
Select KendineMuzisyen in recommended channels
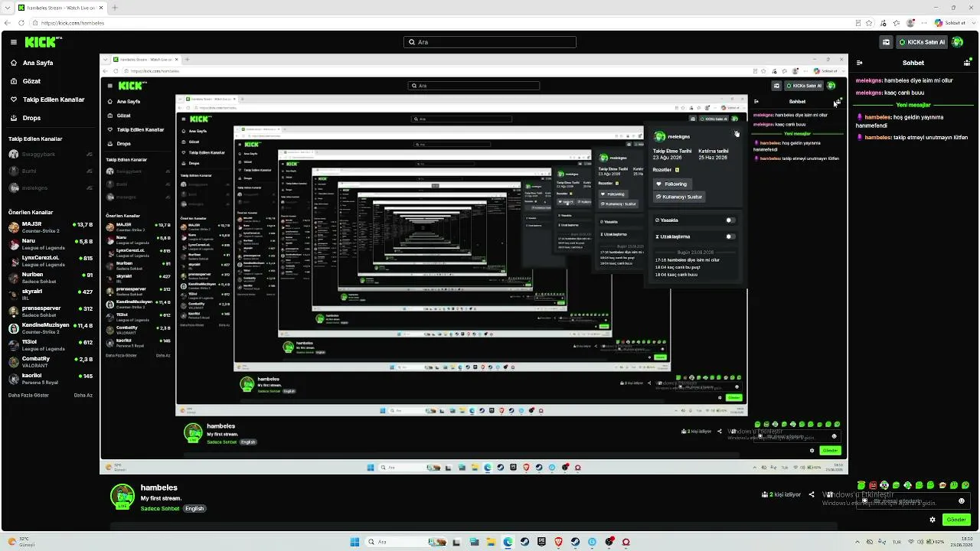tap(51, 328)
